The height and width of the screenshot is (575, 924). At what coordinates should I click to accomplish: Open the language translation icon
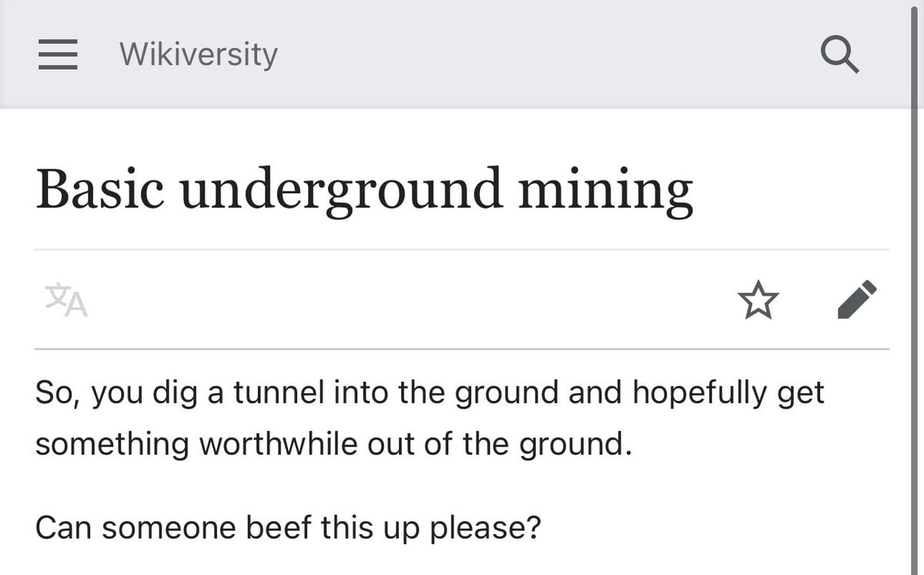[66, 299]
